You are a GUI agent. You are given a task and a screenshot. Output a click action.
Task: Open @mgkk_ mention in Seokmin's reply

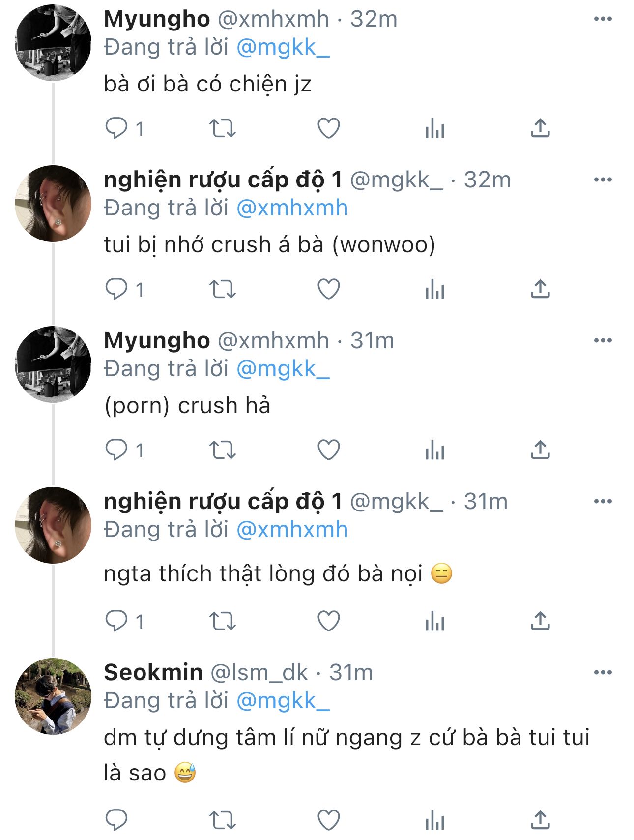[x=283, y=700]
